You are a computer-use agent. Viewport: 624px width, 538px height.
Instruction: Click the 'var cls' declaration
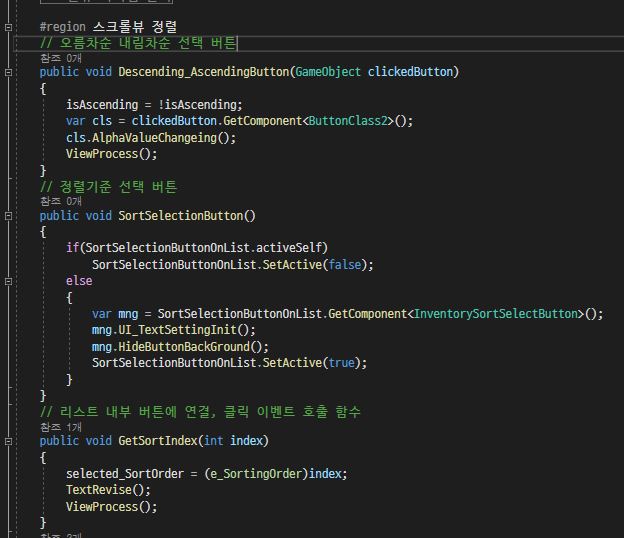coord(89,121)
